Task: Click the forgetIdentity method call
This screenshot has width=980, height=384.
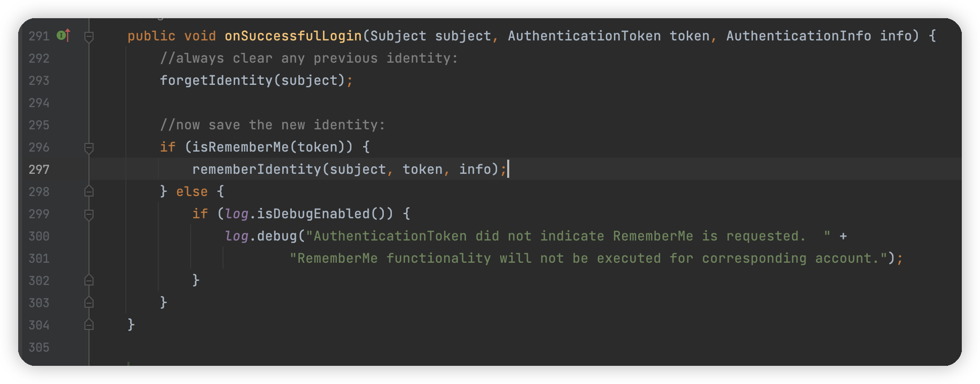Action: point(216,80)
